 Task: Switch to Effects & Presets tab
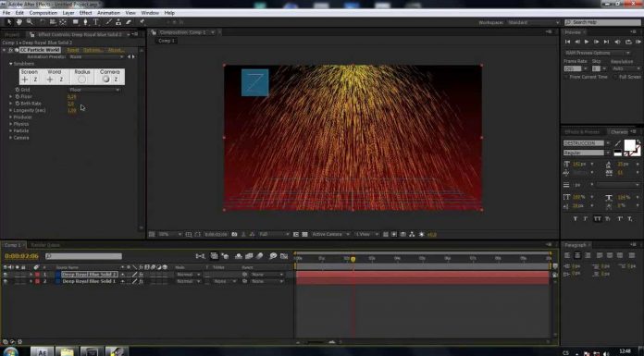[582, 132]
